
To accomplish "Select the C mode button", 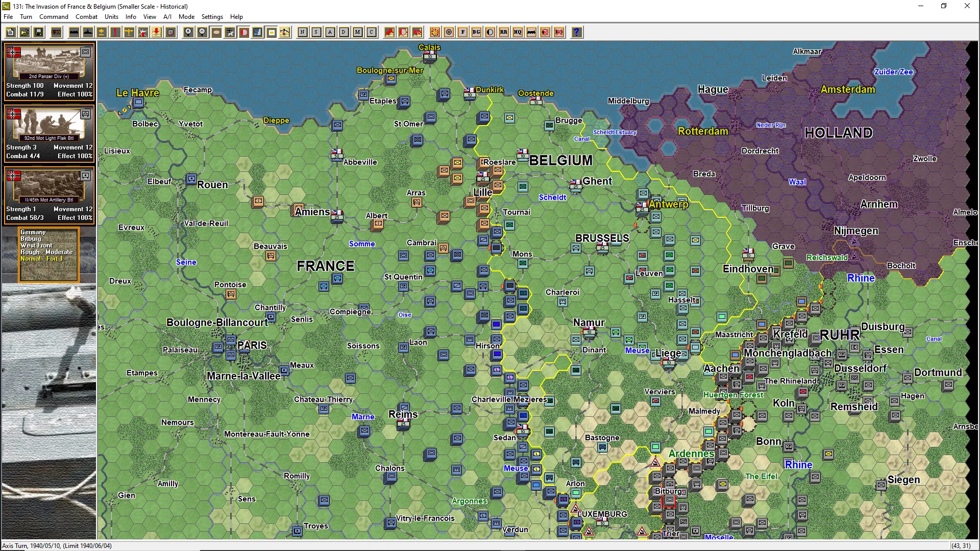I will tap(372, 32).
